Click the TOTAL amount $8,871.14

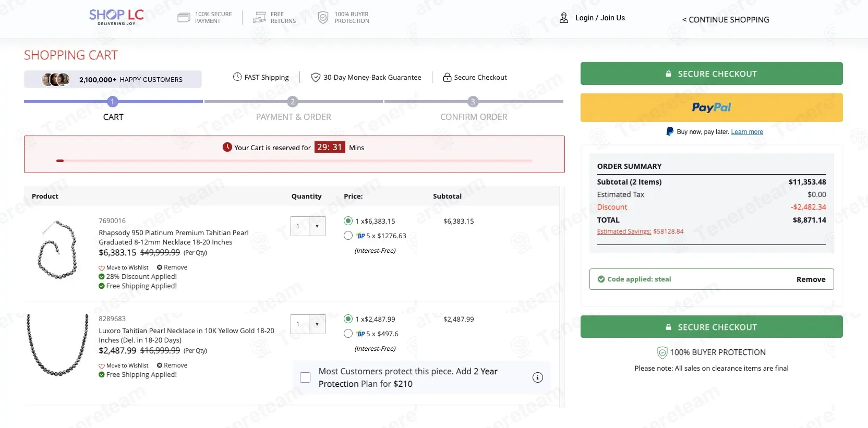click(x=809, y=220)
